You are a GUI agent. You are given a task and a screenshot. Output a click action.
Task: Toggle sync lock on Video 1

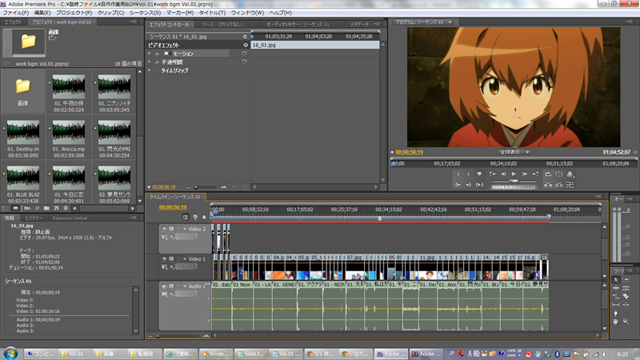(x=171, y=259)
